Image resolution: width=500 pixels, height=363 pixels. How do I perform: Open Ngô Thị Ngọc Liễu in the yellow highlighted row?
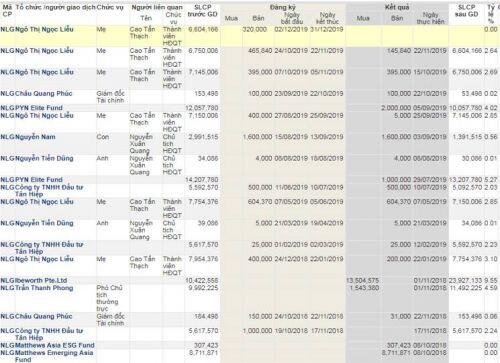click(x=44, y=29)
